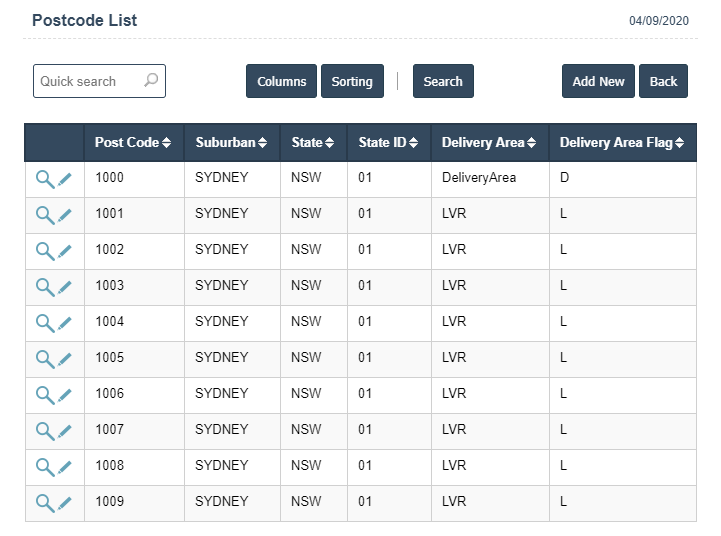Focus the Quick search input field
This screenshot has width=721, height=536.
[85, 82]
